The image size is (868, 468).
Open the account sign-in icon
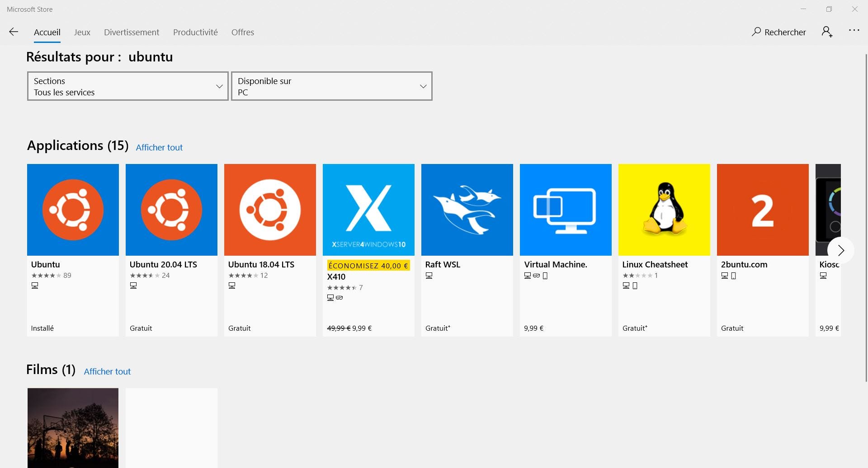point(827,32)
